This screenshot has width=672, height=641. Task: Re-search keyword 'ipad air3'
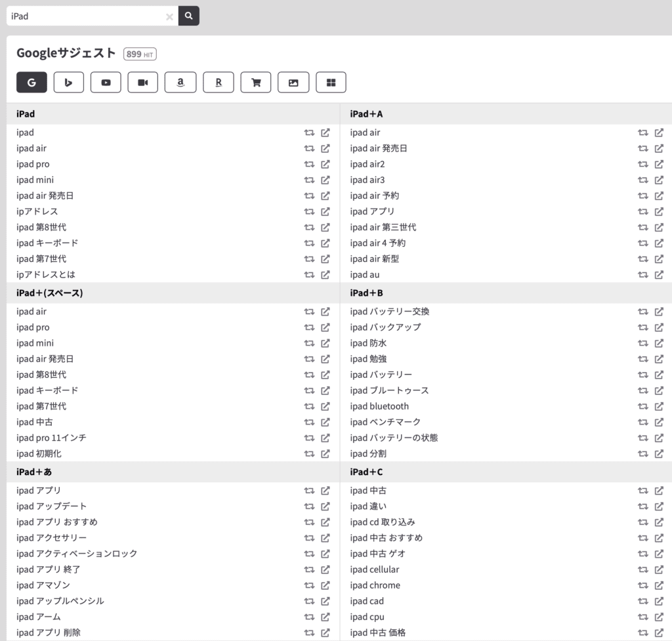642,180
